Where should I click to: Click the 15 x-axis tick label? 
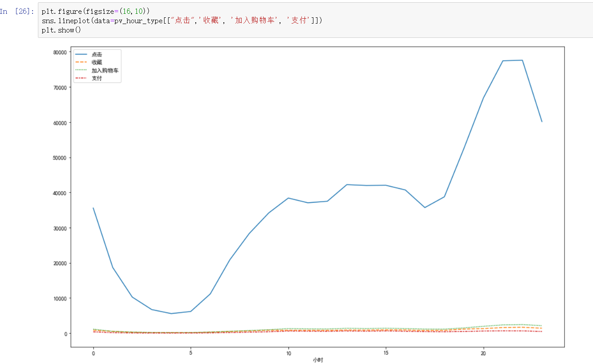[386, 353]
